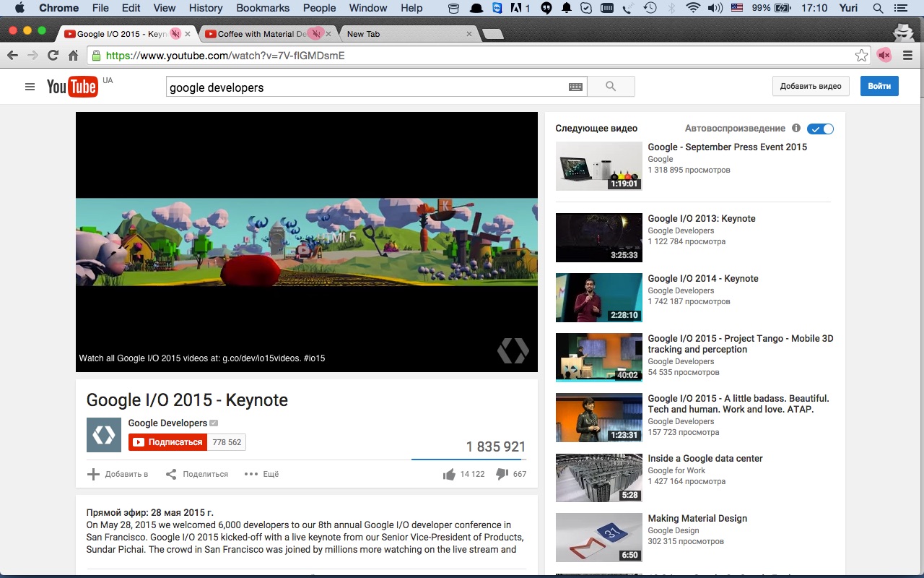Viewport: 924px width, 578px height.
Task: Open the Time Machine menu bar icon
Action: [x=650, y=8]
